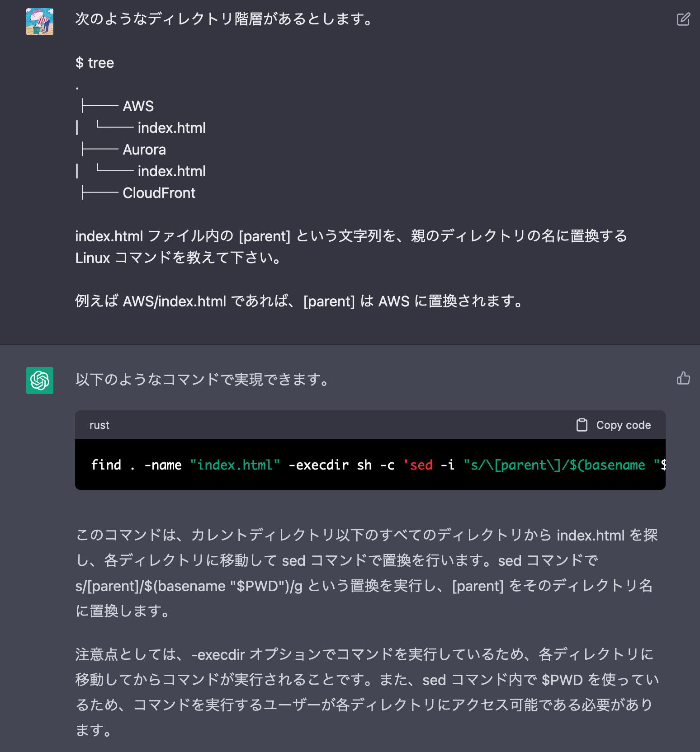
Task: Click the find keyword in code block
Action: click(106, 465)
